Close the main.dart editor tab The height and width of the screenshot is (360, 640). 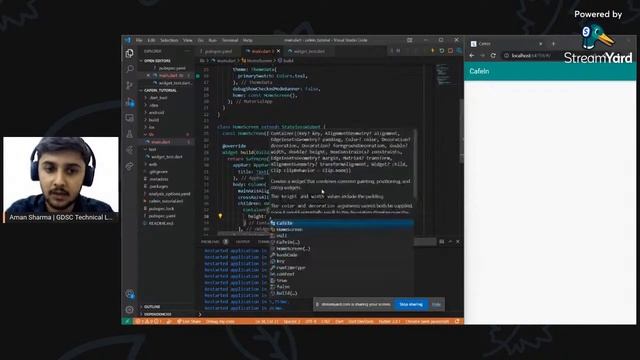tap(278, 51)
